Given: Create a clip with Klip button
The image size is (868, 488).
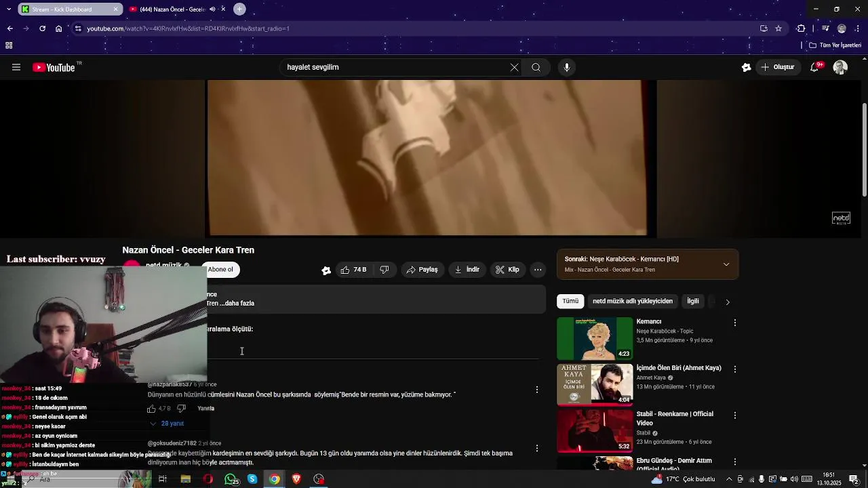Looking at the screenshot, I should (507, 270).
